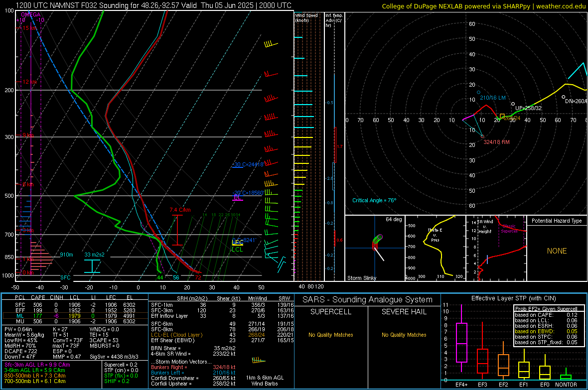Click the '64 deg' slinky value

pos(394,219)
